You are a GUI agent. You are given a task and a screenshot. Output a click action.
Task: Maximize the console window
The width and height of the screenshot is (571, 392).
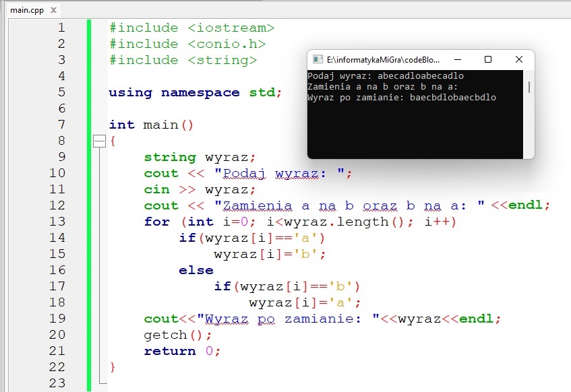488,59
